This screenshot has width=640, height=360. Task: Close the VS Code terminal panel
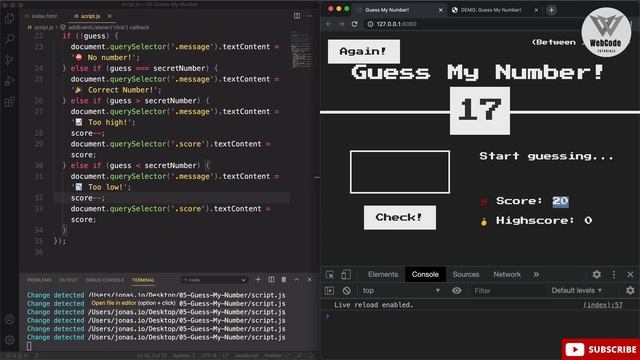[309, 280]
